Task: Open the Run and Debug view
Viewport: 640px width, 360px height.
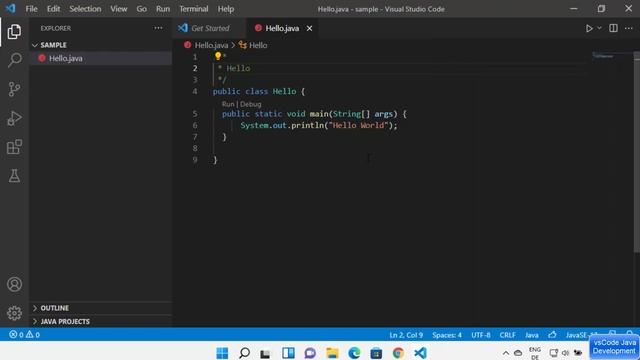Action: point(14,118)
